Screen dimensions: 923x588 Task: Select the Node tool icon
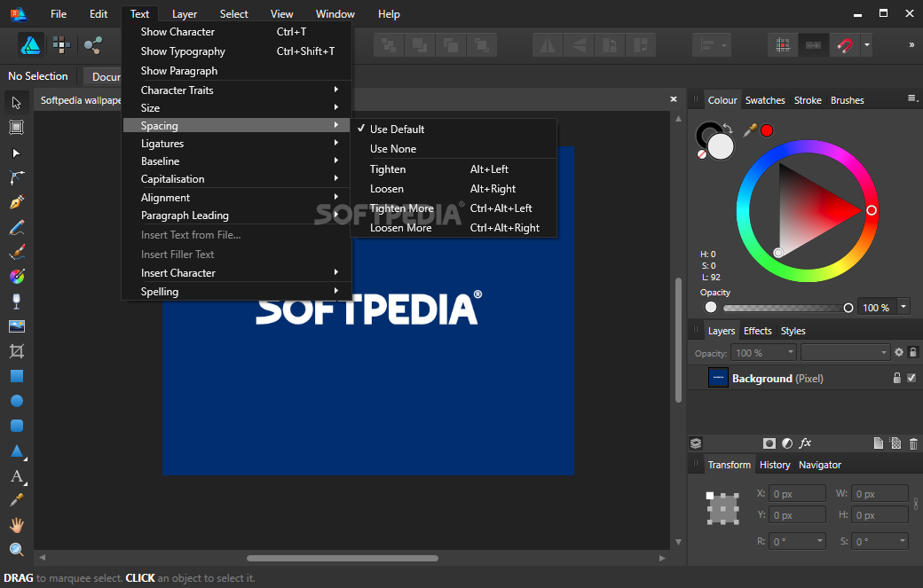[x=17, y=153]
